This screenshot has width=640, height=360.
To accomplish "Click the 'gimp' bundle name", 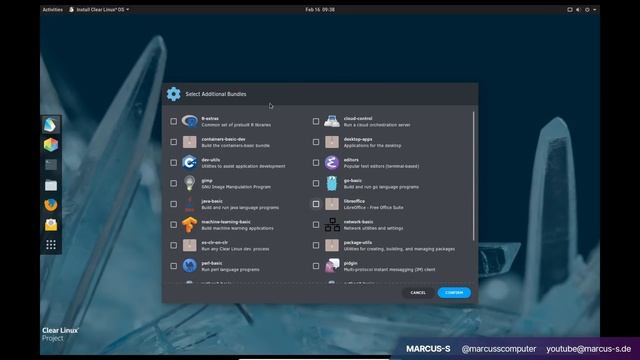I will click(207, 180).
